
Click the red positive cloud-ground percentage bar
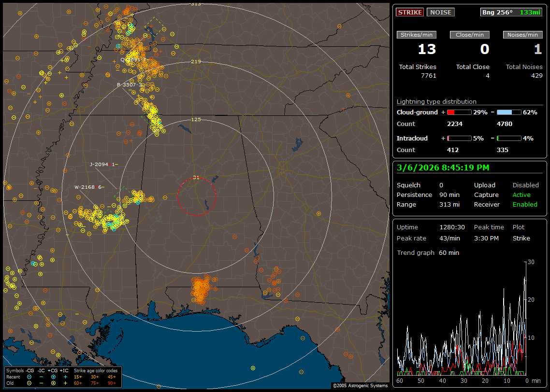point(459,112)
